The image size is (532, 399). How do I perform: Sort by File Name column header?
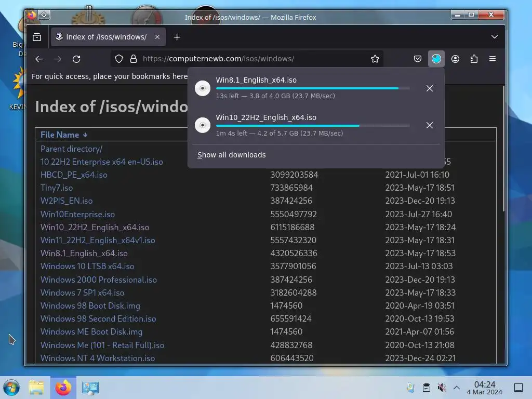(x=64, y=135)
